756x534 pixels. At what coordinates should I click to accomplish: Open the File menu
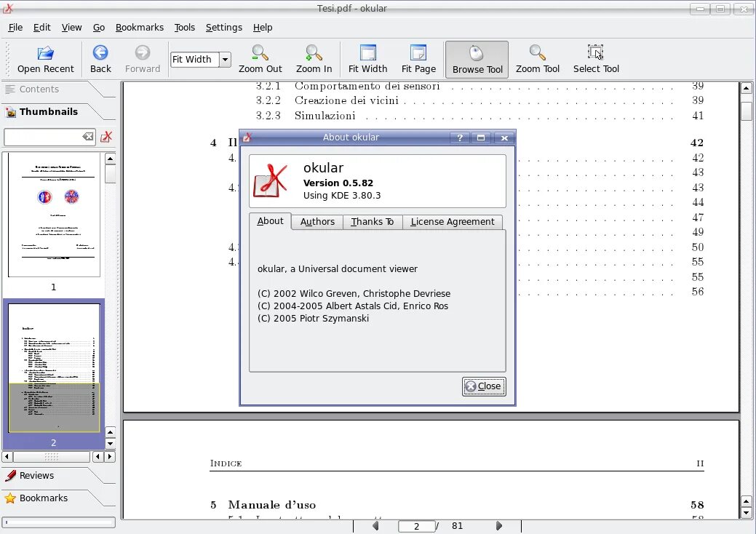[15, 28]
